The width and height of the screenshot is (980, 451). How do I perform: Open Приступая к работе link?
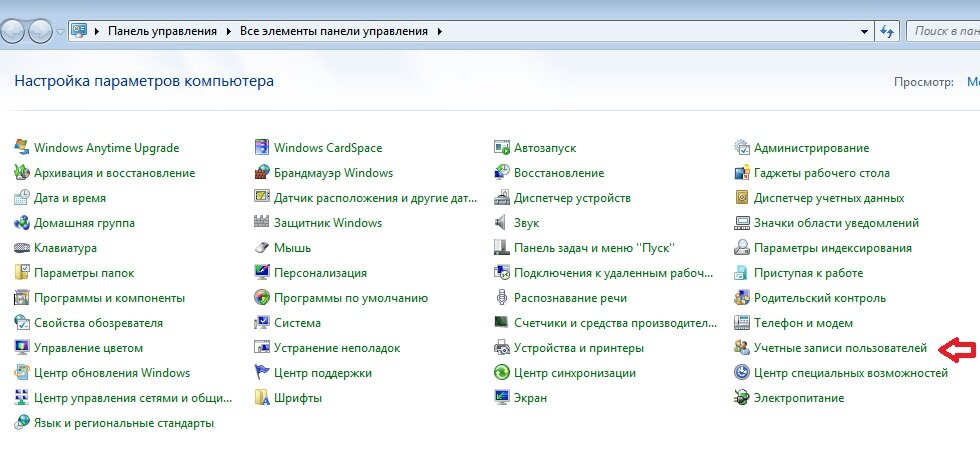pyautogui.click(x=808, y=273)
